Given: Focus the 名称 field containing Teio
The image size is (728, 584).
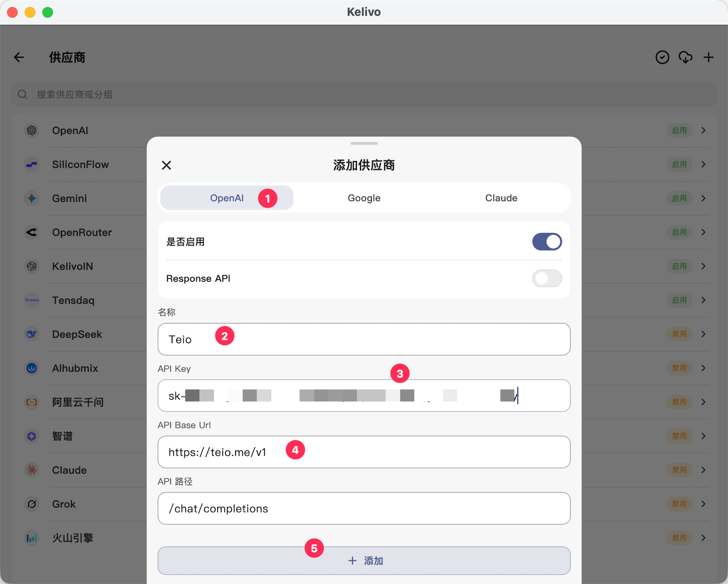Looking at the screenshot, I should 364,339.
